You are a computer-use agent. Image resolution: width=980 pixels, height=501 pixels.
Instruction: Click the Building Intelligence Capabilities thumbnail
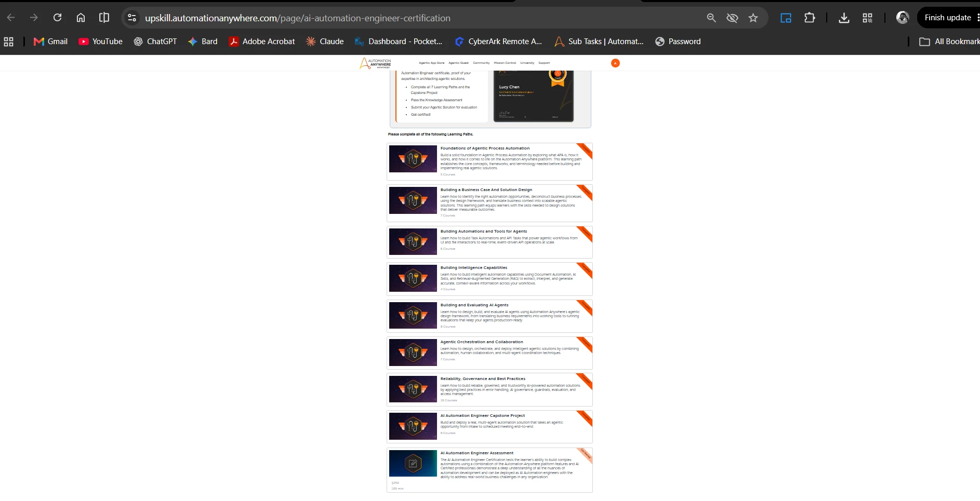point(413,278)
